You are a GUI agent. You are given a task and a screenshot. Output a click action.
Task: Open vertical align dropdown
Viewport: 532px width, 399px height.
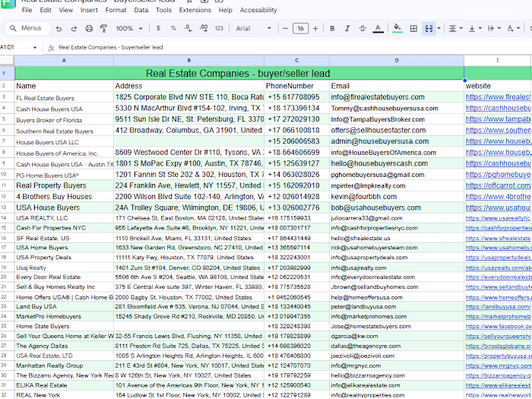(475, 29)
